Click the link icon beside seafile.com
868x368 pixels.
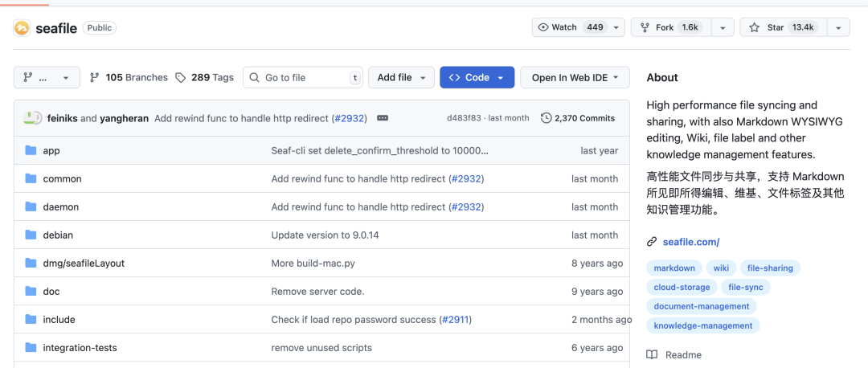click(x=652, y=242)
